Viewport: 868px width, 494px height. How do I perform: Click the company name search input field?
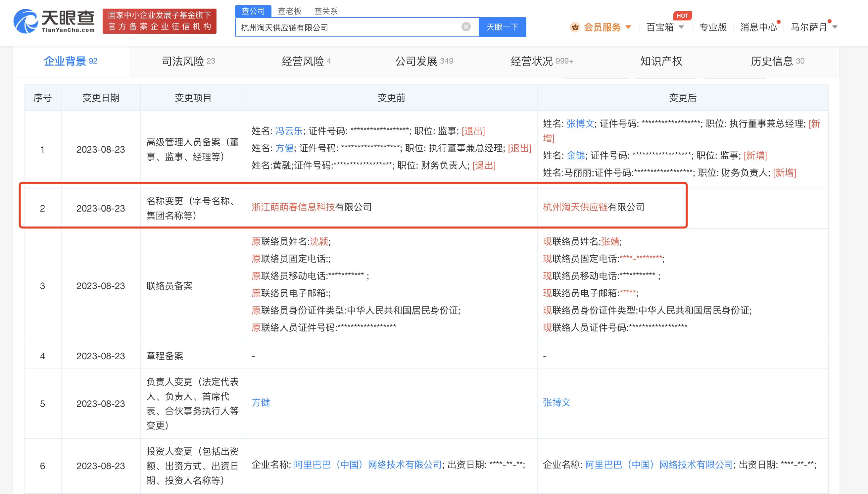(349, 27)
